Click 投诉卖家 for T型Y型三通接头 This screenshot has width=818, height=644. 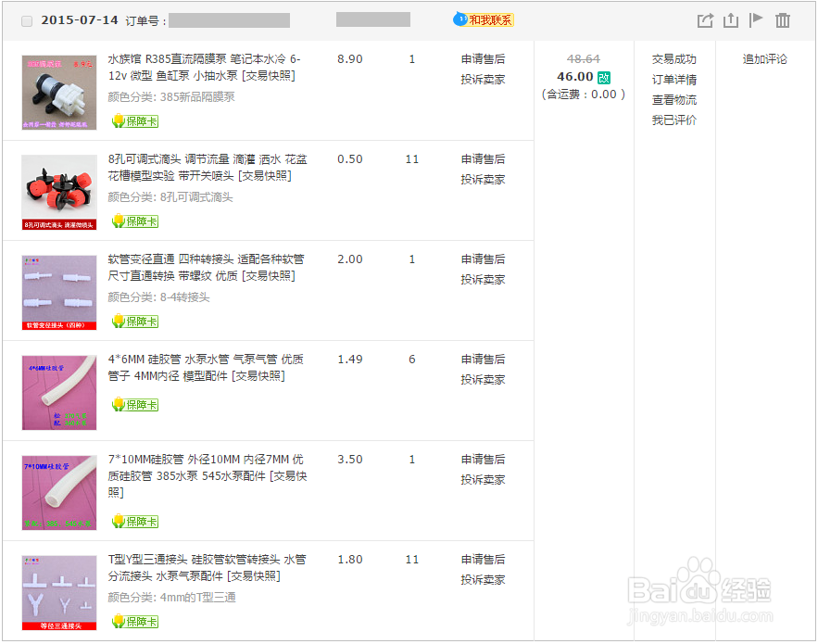[483, 580]
